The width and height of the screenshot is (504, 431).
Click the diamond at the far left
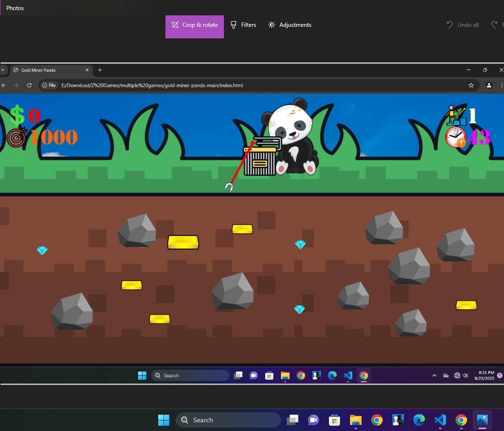point(42,250)
